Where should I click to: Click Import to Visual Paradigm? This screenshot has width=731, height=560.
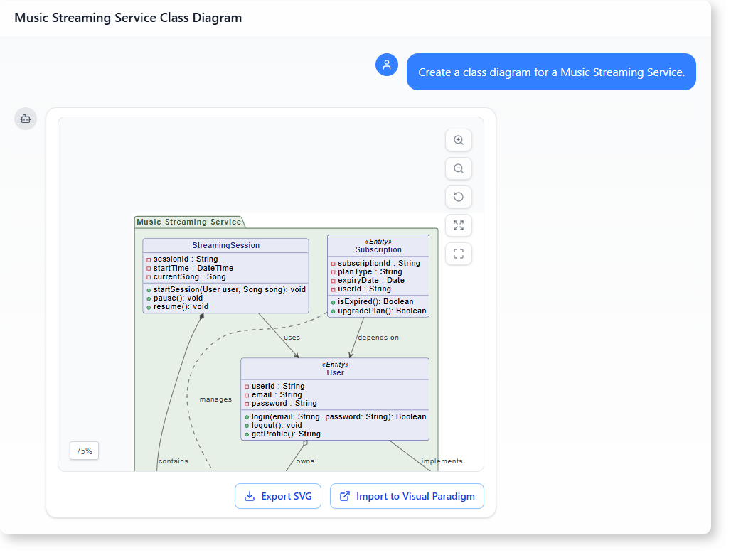tap(407, 496)
